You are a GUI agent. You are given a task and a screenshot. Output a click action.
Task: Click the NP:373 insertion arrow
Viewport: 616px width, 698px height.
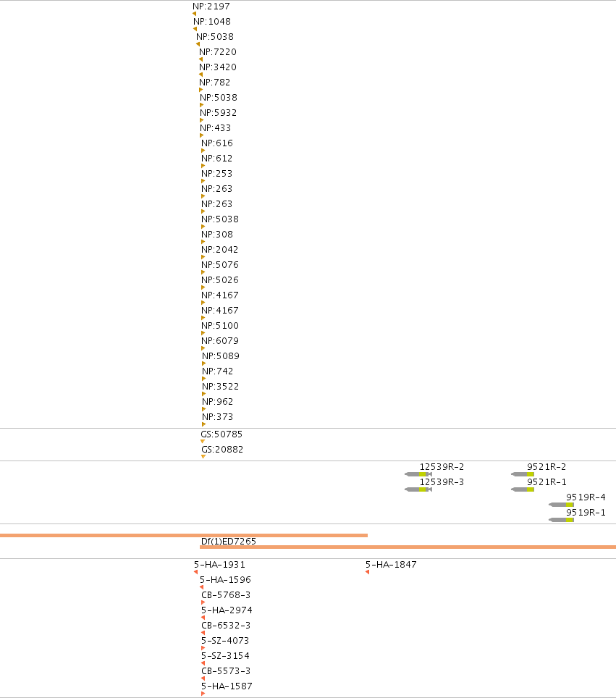[204, 424]
